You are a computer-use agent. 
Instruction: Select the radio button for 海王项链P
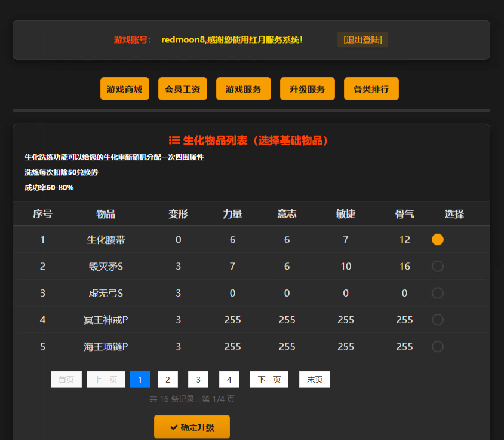pyautogui.click(x=437, y=346)
